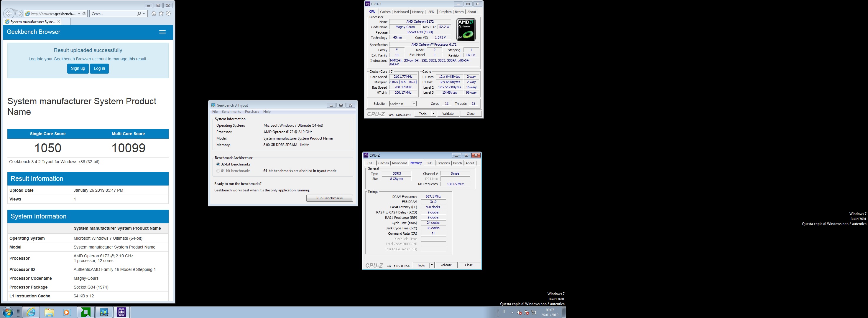Open Bench tab in lower CPU-Z window
The image size is (868, 318).
click(x=458, y=163)
